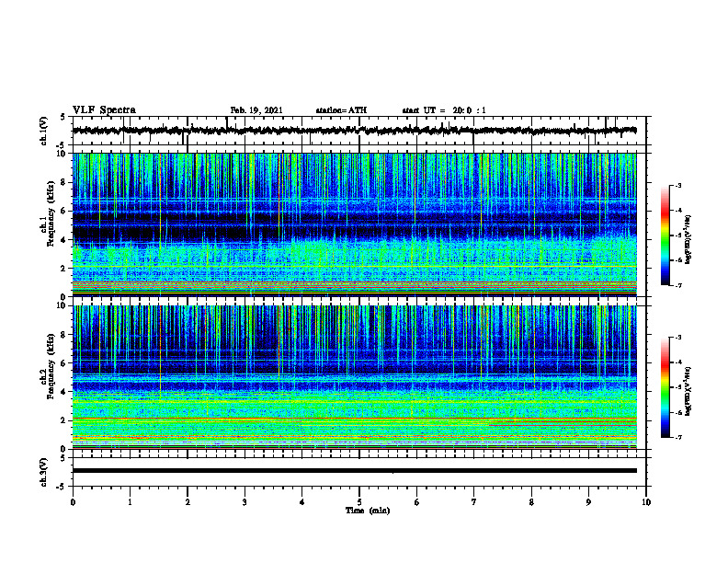Click time axis tick label "5"
Viewport: 728px width, 563px height.
(x=359, y=502)
